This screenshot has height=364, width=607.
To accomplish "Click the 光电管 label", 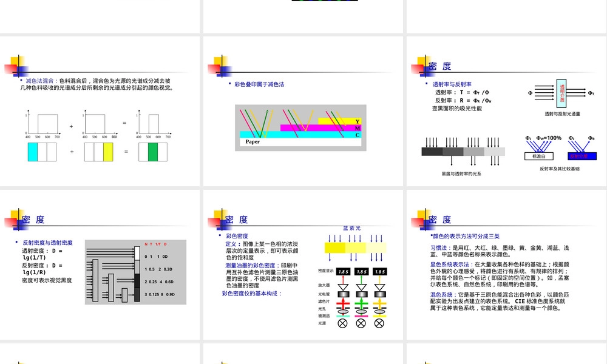I will [x=324, y=294].
